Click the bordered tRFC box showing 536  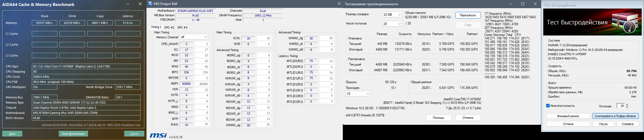point(186,72)
